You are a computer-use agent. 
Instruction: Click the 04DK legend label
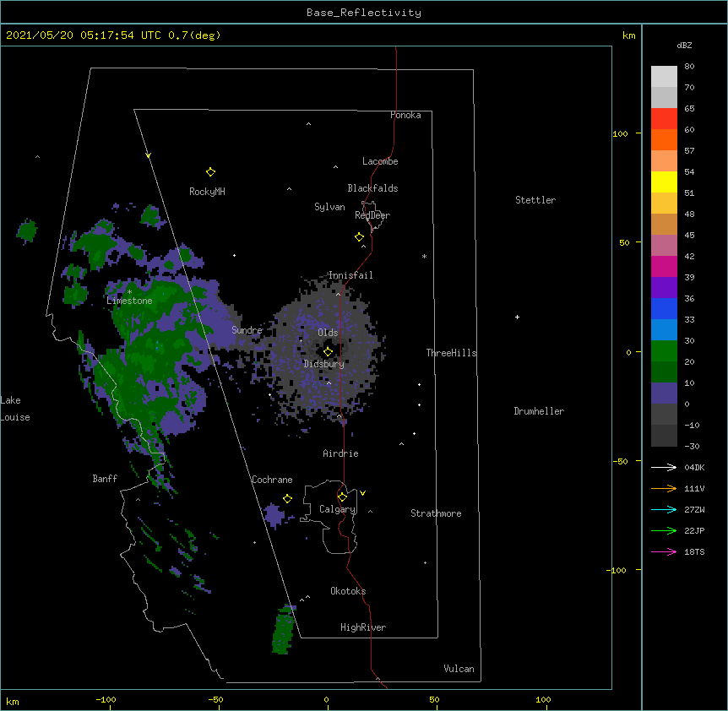pos(694,467)
